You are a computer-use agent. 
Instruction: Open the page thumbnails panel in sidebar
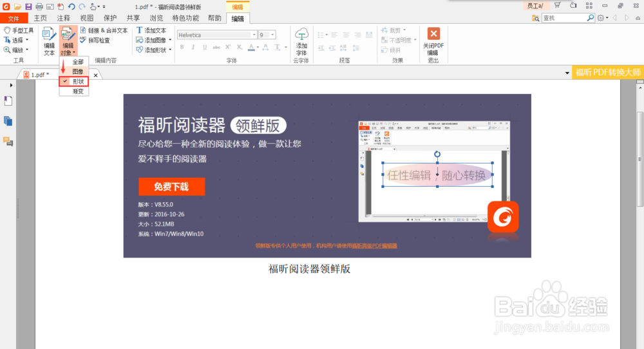[x=8, y=121]
